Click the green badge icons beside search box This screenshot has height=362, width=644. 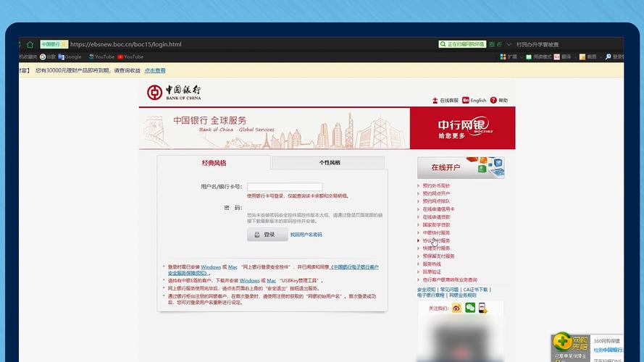tap(495, 44)
